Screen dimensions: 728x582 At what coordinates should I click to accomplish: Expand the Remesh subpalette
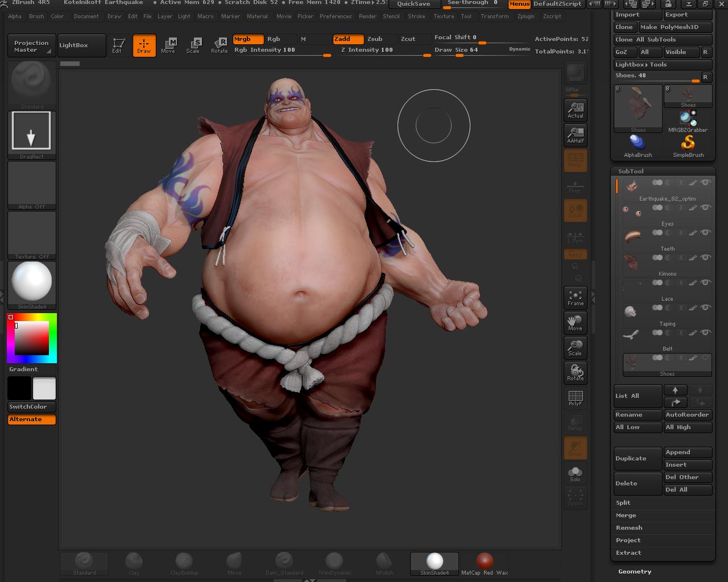[x=629, y=528]
